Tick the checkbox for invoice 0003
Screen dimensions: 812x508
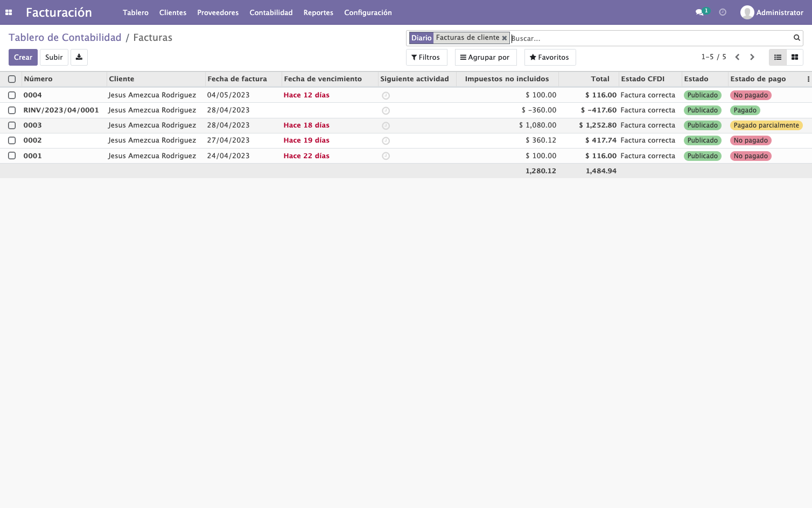[x=12, y=125]
